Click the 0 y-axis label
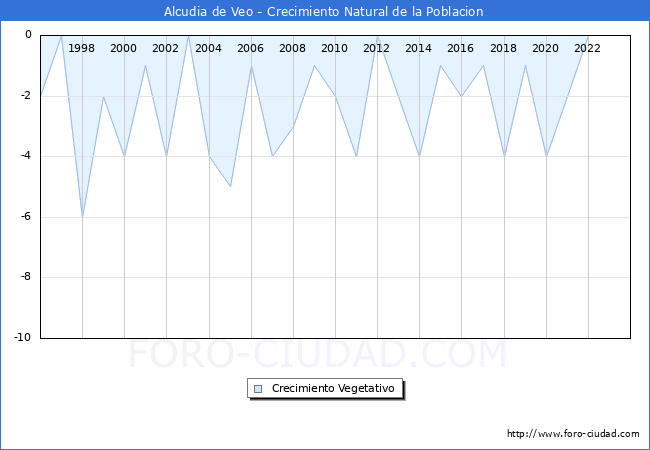The image size is (650, 450). pyautogui.click(x=28, y=35)
